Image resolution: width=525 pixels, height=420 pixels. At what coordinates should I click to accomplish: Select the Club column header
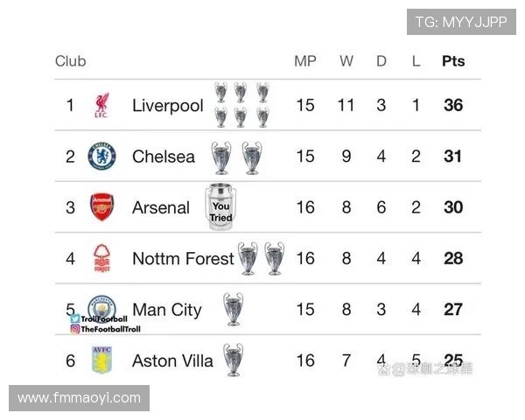71,61
